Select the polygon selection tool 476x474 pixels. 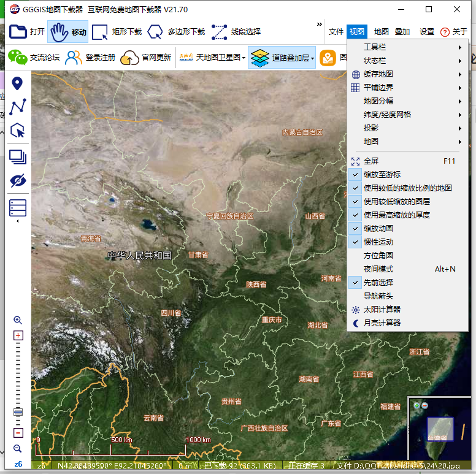tap(18, 130)
